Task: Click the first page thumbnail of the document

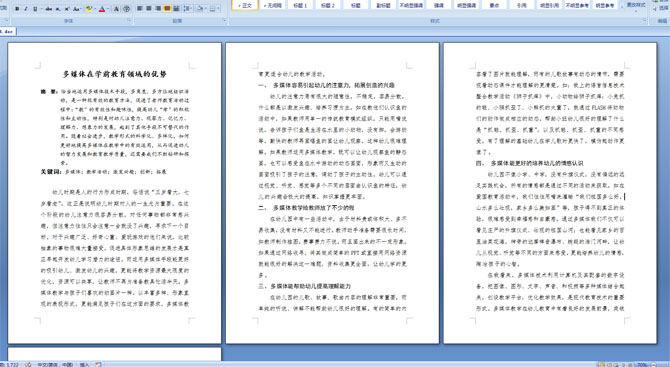Action: [x=115, y=193]
